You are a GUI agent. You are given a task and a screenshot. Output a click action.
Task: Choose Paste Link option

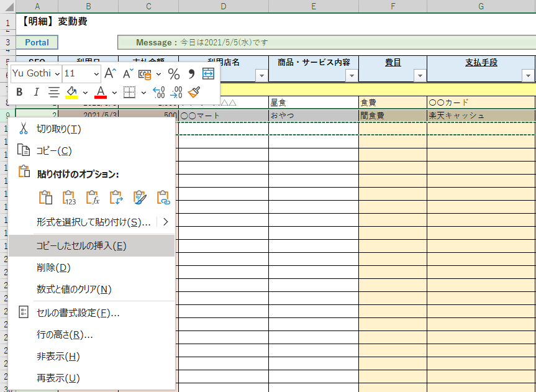coord(163,198)
